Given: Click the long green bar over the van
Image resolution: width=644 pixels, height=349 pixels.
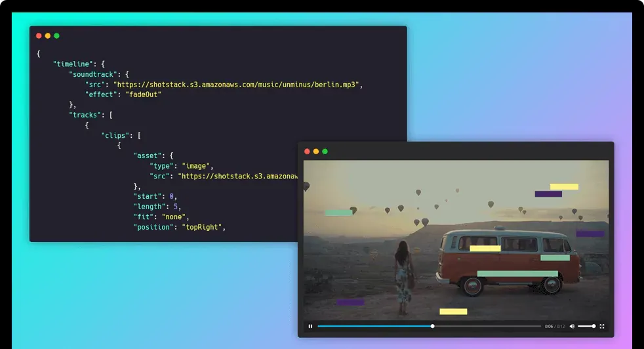Looking at the screenshot, I should click(x=517, y=274).
